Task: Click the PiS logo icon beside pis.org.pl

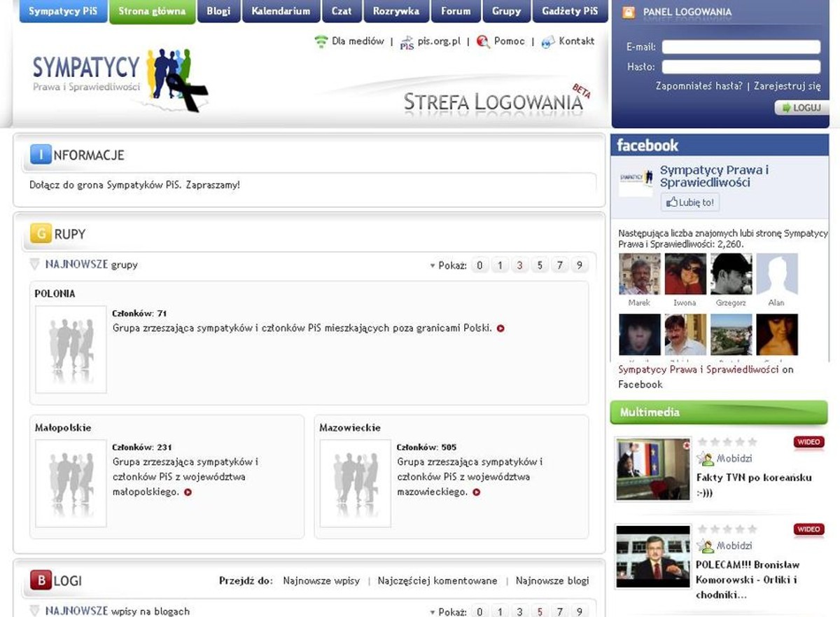Action: (407, 42)
